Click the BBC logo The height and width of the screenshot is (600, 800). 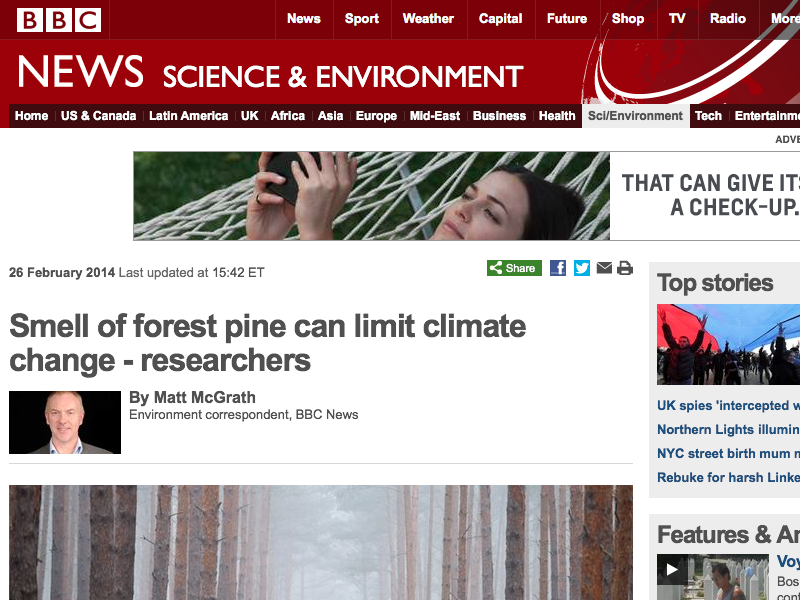coord(59,19)
